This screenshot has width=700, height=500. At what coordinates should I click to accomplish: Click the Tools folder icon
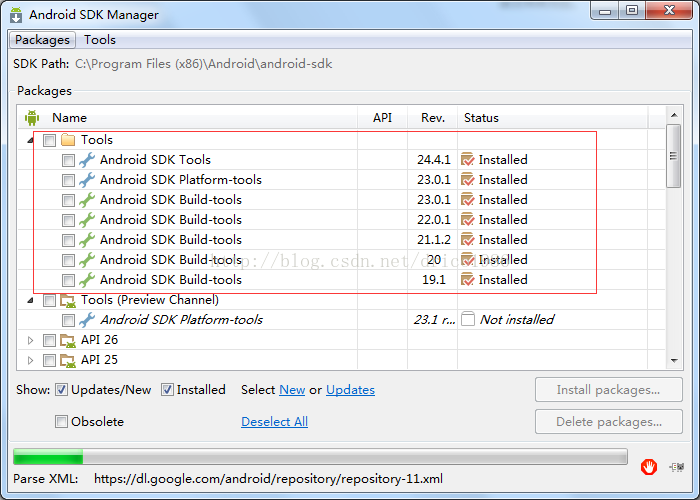pyautogui.click(x=68, y=140)
